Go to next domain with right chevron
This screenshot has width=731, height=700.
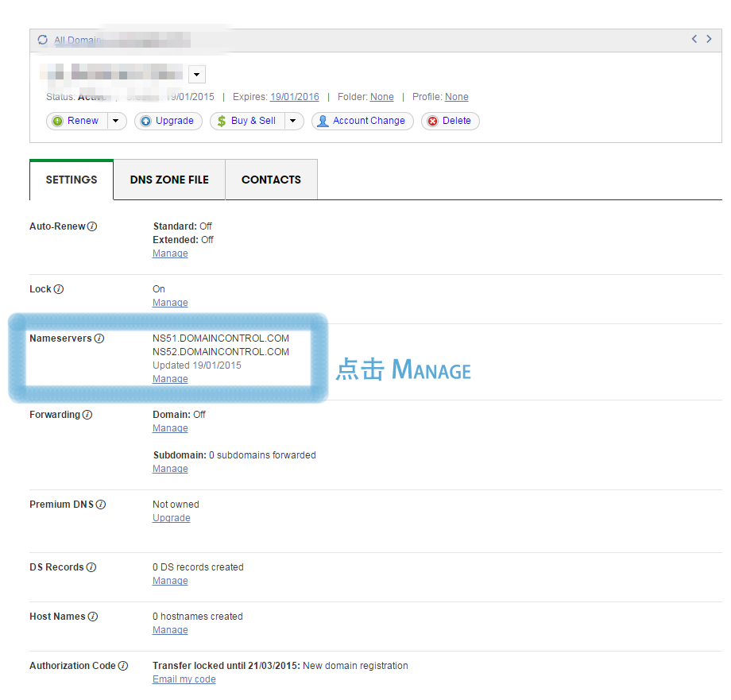pyautogui.click(x=710, y=39)
